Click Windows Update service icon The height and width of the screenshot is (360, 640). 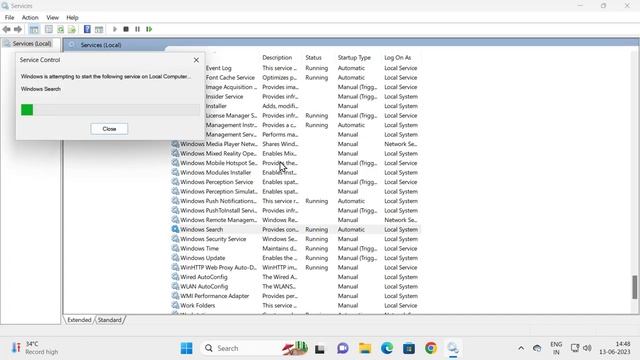(x=175, y=258)
